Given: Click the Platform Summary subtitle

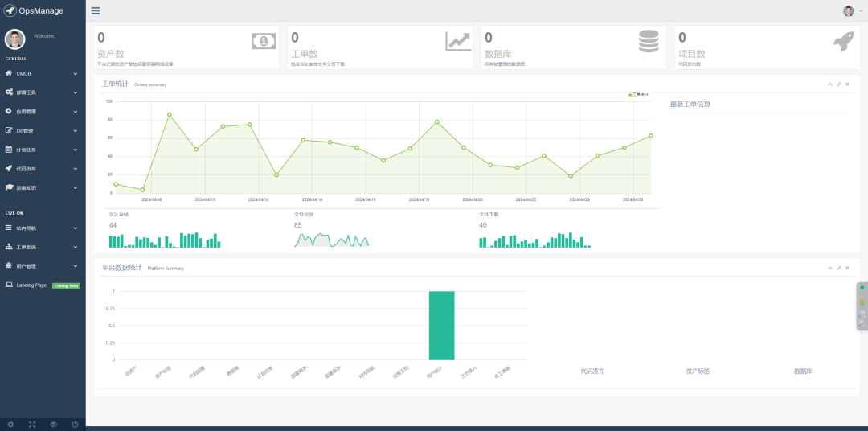Looking at the screenshot, I should coord(166,268).
